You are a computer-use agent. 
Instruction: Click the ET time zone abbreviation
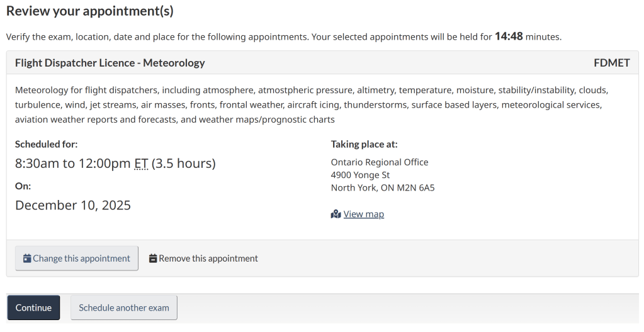tap(141, 163)
